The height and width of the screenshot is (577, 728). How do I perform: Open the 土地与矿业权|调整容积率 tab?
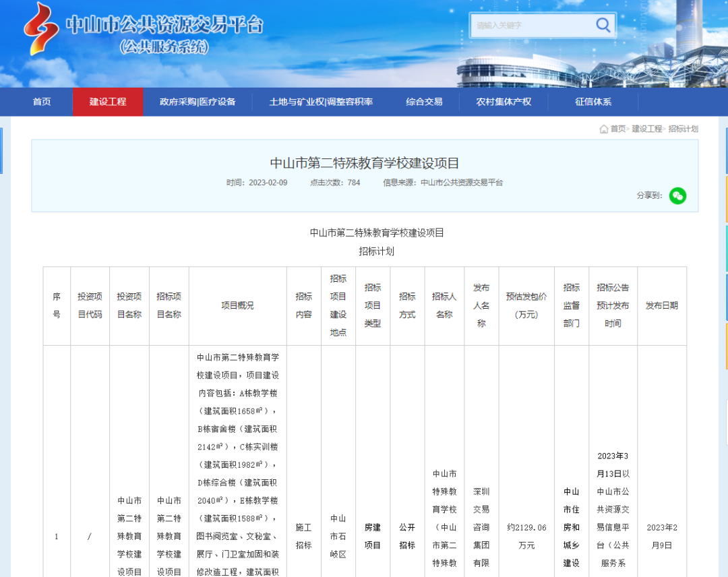321,102
